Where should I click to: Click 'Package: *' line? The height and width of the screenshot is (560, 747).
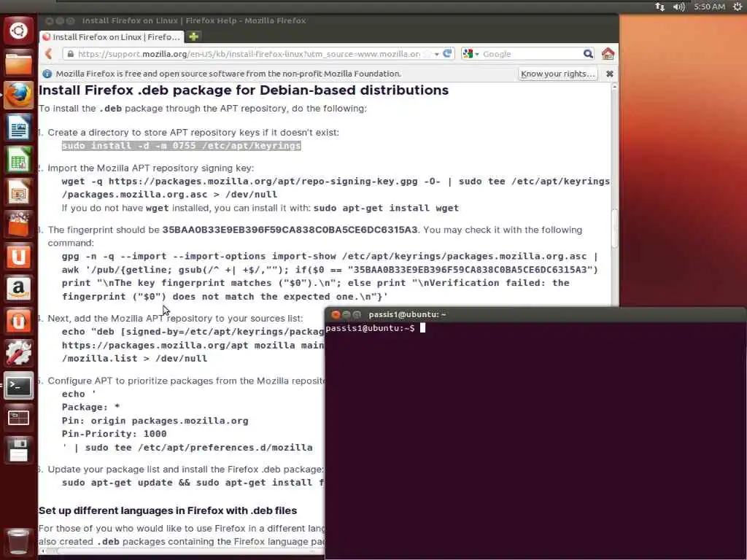point(90,407)
